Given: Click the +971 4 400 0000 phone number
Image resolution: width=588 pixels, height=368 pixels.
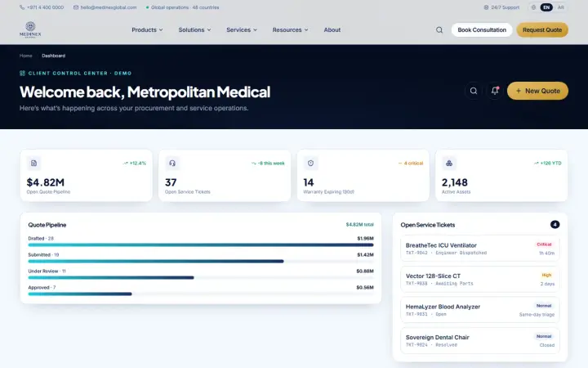Looking at the screenshot, I should [x=45, y=7].
